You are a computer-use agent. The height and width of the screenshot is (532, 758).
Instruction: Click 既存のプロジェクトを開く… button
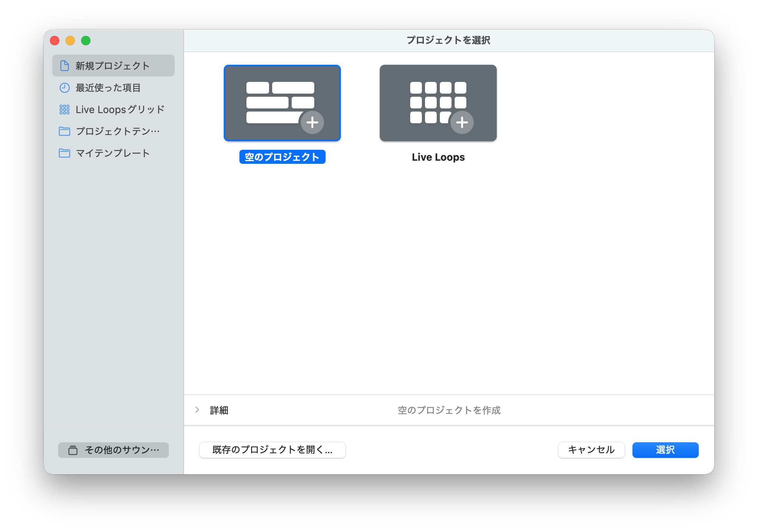coord(272,450)
